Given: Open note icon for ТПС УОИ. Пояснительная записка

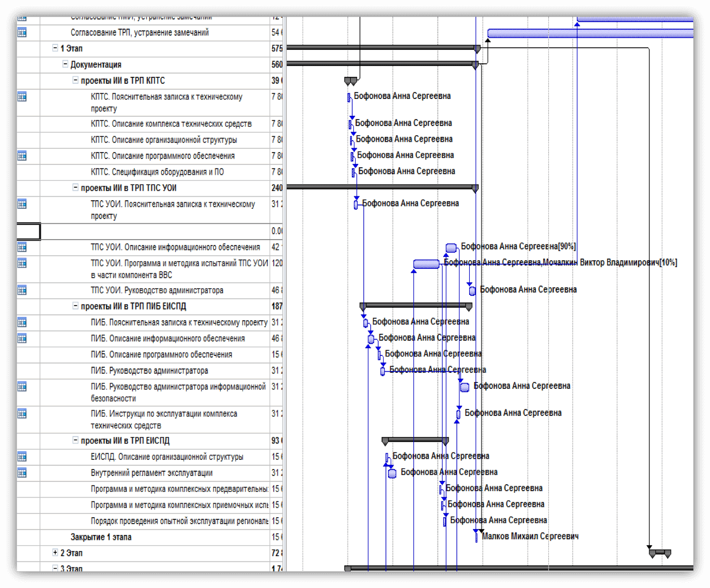Looking at the screenshot, I should [x=22, y=204].
